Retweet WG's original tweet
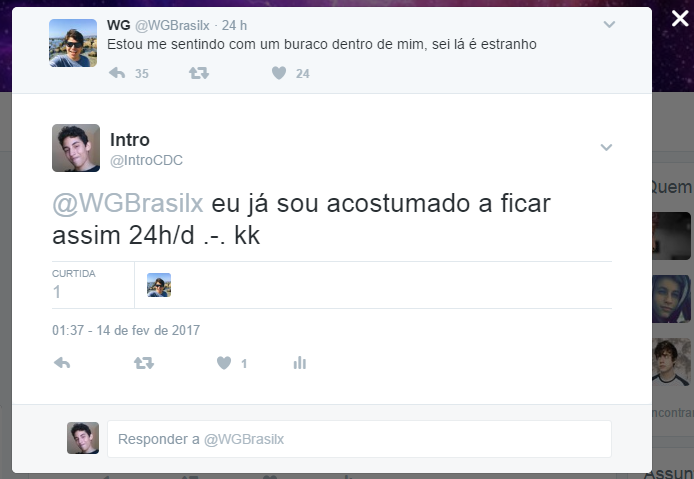Image resolution: width=694 pixels, height=479 pixels. 199,73
